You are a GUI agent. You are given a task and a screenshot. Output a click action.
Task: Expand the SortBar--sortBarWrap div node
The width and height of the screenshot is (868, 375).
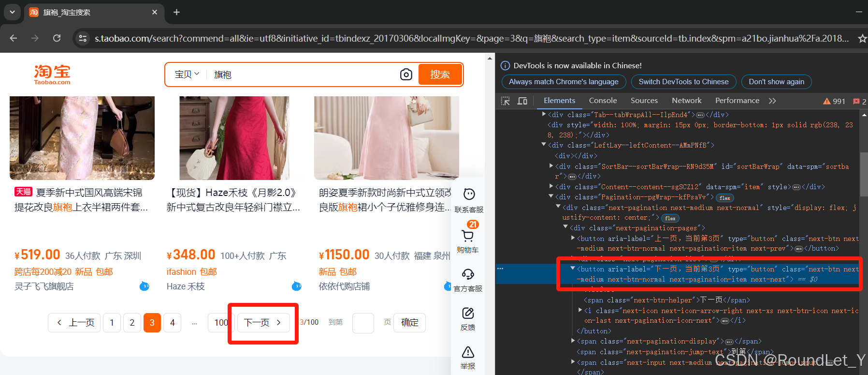click(551, 165)
